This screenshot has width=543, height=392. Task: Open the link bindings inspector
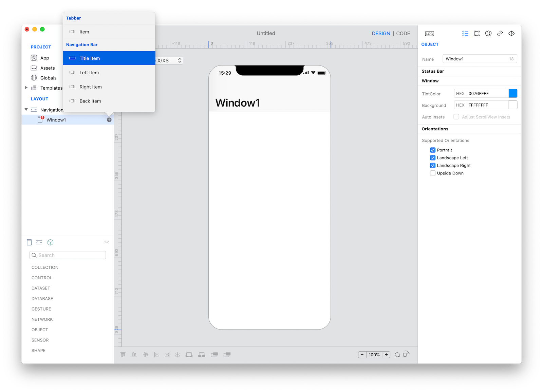[500, 33]
